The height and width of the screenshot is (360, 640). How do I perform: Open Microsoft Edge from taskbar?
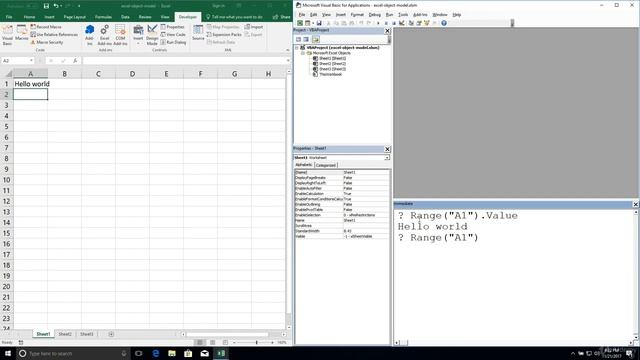pos(156,353)
